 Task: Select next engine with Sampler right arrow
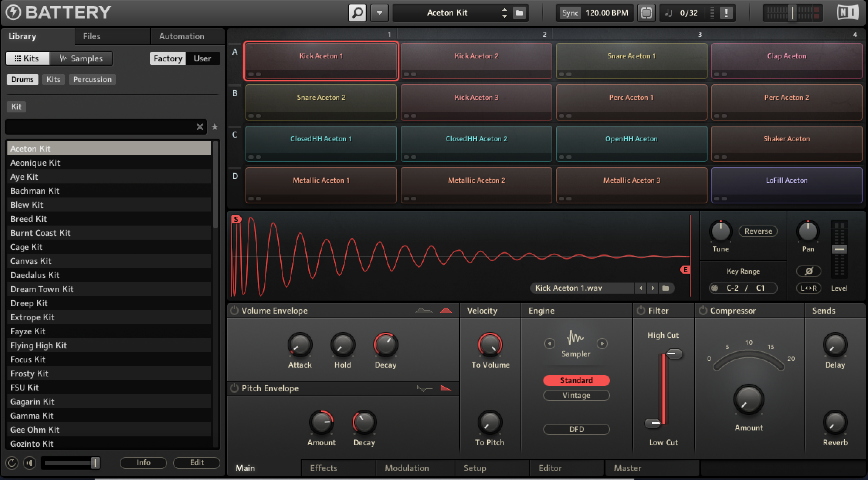pyautogui.click(x=602, y=344)
